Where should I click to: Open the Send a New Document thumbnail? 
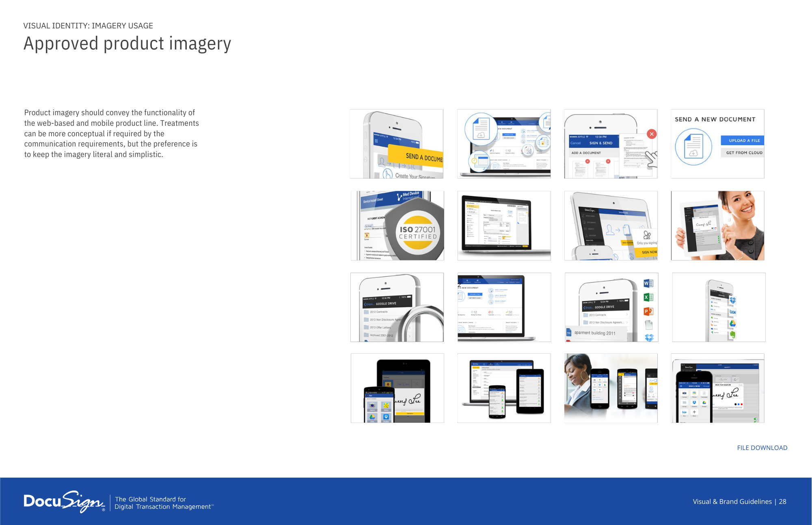(717, 144)
